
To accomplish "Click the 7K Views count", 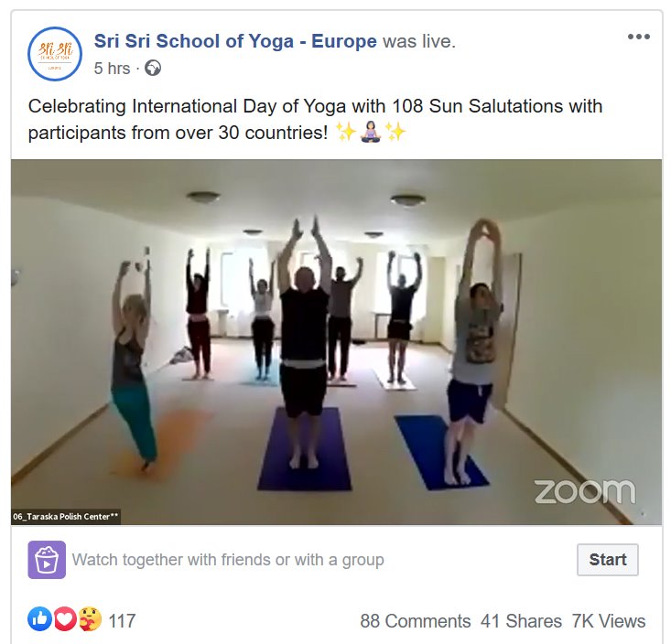I will pyautogui.click(x=609, y=621).
